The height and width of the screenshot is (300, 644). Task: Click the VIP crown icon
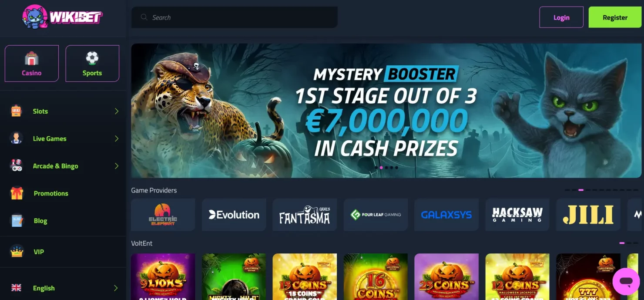coord(17,252)
